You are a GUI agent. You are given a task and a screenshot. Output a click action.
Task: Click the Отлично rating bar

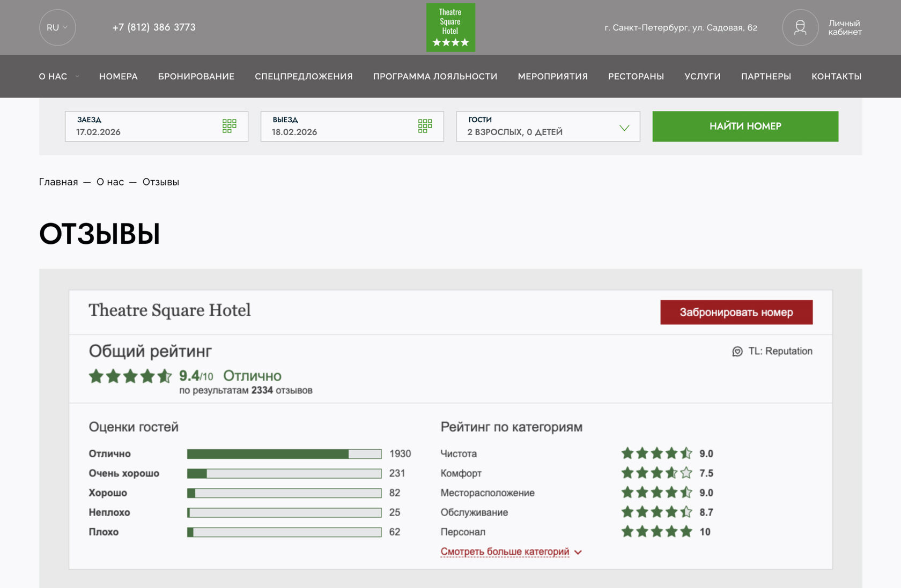(x=284, y=454)
